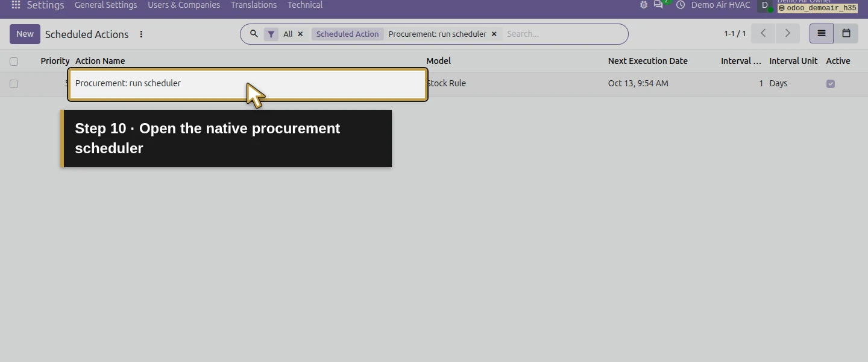Image resolution: width=868 pixels, height=362 pixels.
Task: Select all records checkbox in header
Action: [14, 61]
